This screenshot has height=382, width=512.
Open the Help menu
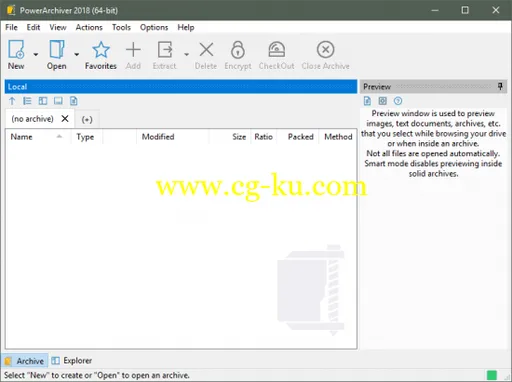point(186,27)
